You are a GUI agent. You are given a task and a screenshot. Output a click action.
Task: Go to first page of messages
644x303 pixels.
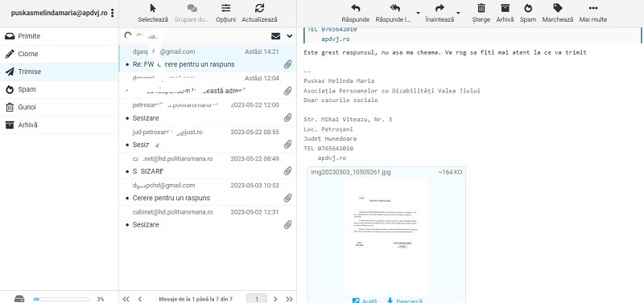[126, 299]
